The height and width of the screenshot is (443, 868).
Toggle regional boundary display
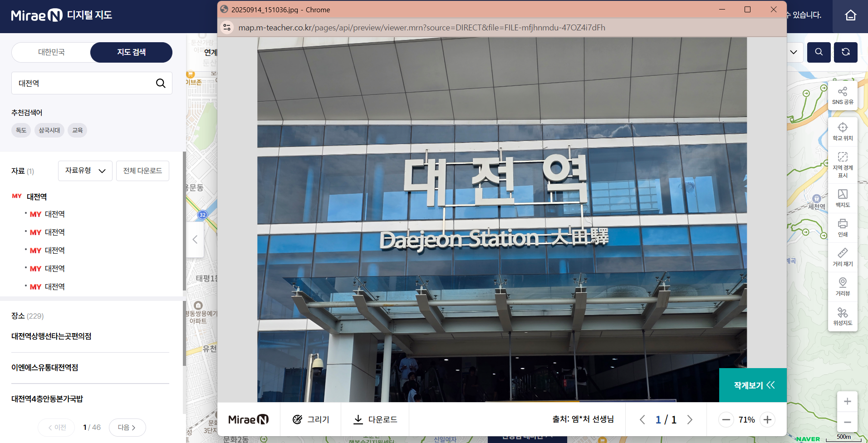(843, 165)
